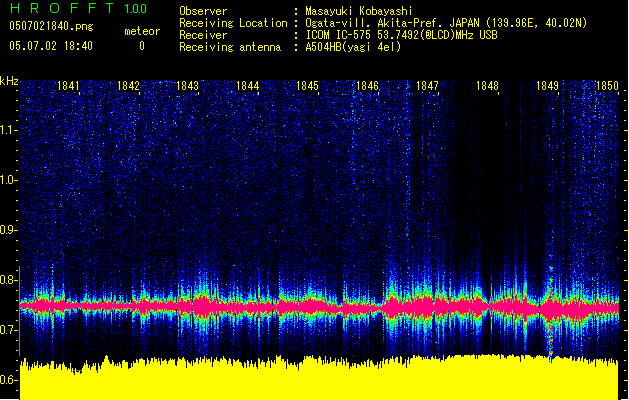629x400 pixels.
Task: Click the A504HB(yagi 4el) antenna text
Action: 353,47
